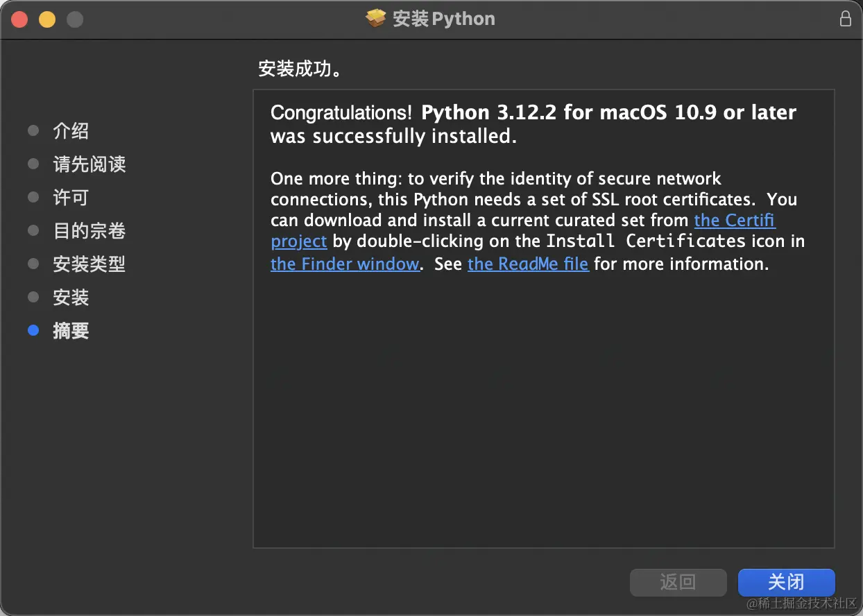863x616 pixels.
Task: Select the 安装 step in sidebar
Action: [71, 298]
